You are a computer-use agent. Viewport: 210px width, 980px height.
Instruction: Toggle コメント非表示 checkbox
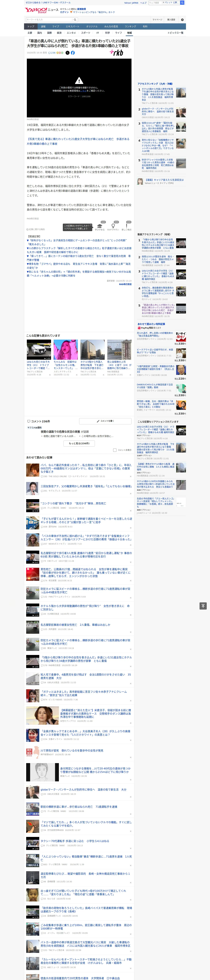(x=115, y=450)
